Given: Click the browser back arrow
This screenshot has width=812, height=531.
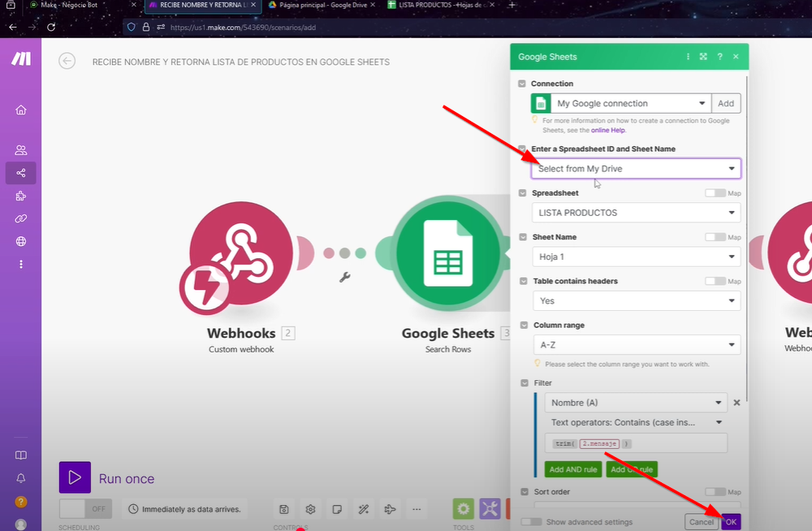Looking at the screenshot, I should (x=13, y=27).
